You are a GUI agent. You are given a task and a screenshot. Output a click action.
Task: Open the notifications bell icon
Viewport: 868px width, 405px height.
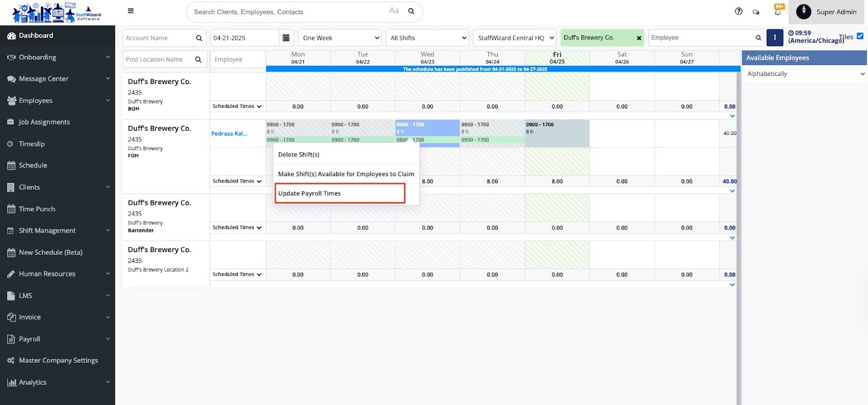click(777, 11)
